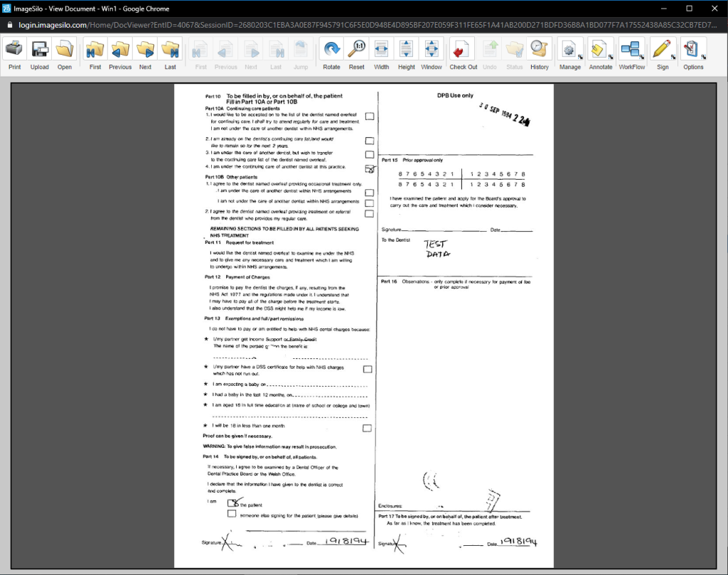Image resolution: width=728 pixels, height=575 pixels.
Task: Click the Chrome address bar URL
Action: pos(368,25)
